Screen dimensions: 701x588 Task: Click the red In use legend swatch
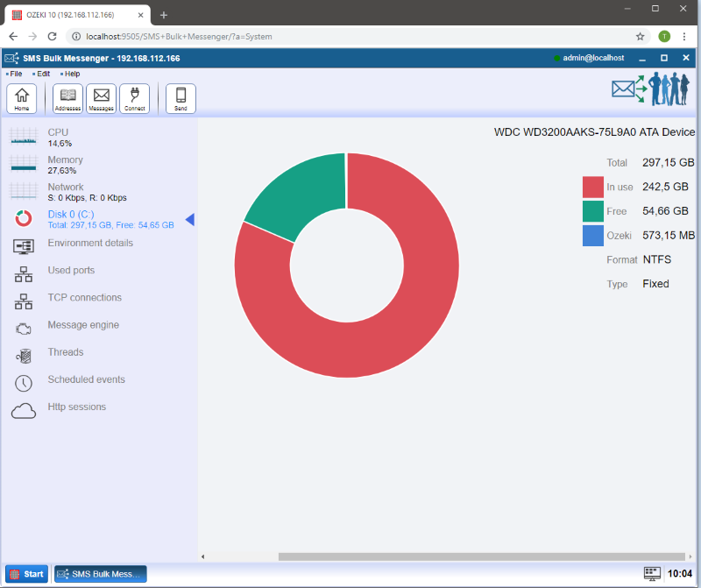(593, 187)
